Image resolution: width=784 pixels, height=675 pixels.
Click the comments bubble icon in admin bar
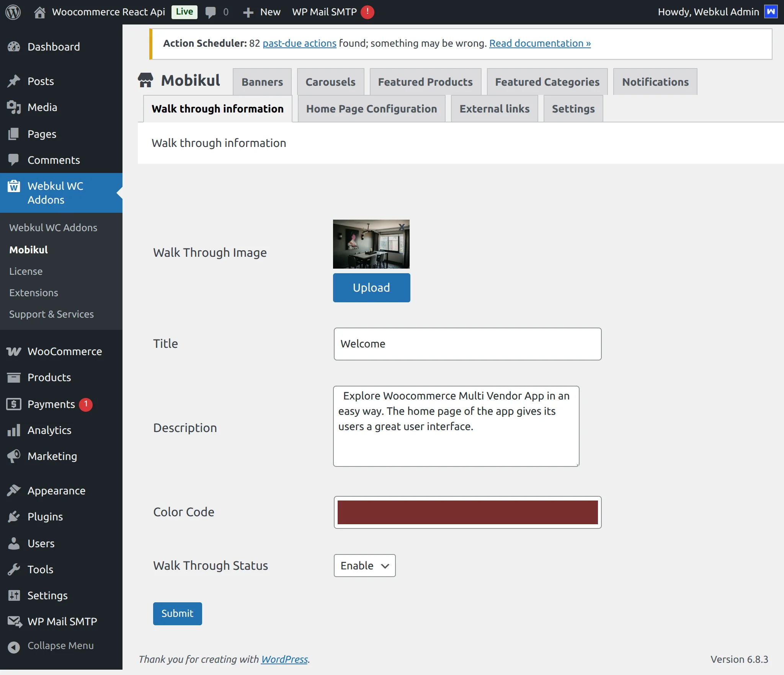[x=211, y=12]
